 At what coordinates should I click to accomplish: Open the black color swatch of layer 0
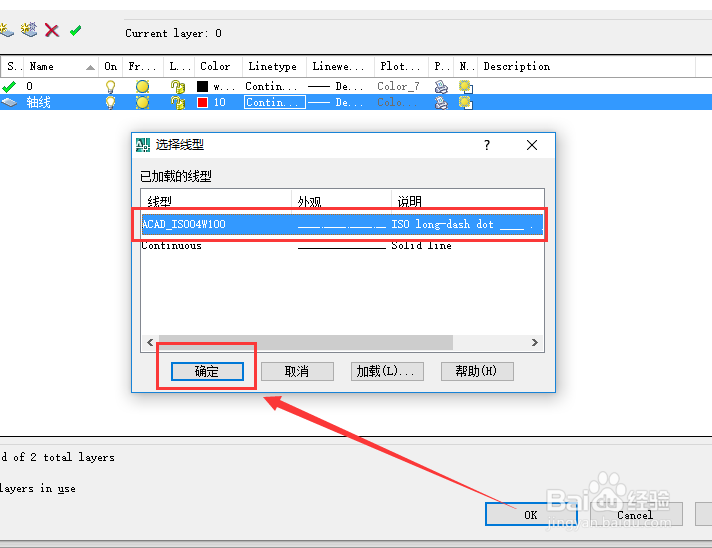[x=203, y=86]
